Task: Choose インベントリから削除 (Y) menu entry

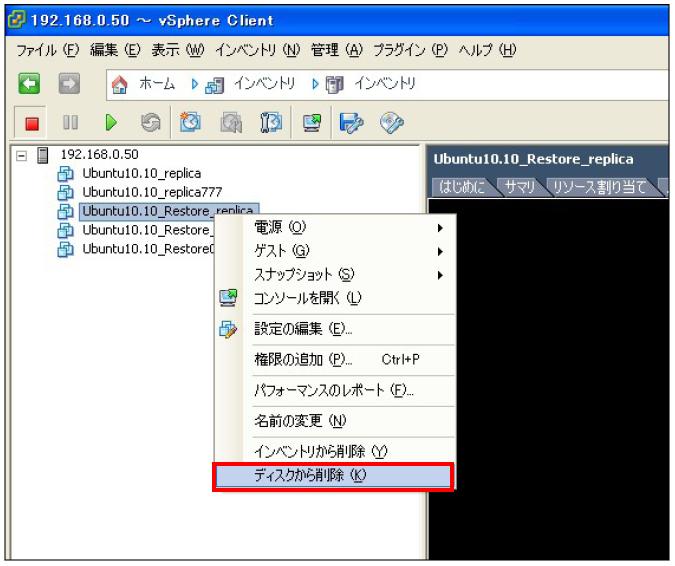Action: point(335,452)
